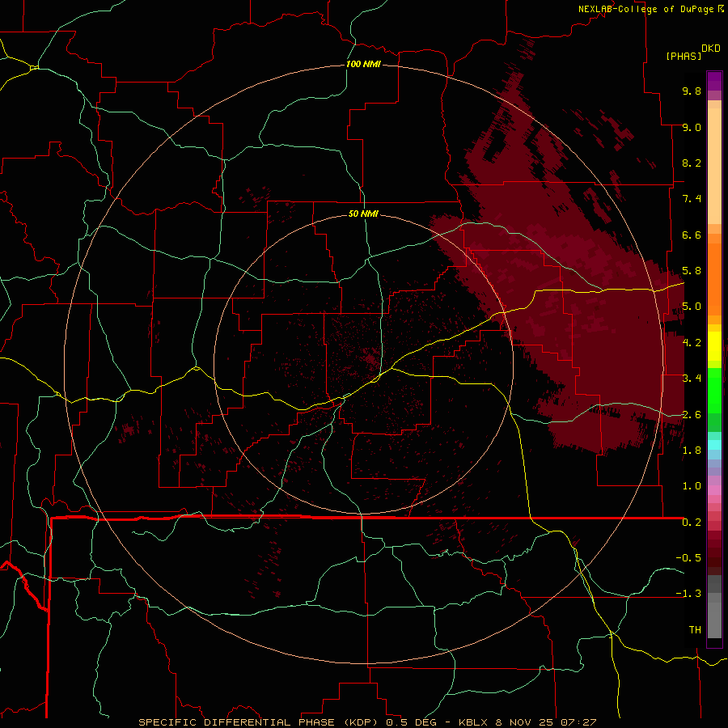
Task: Click the purple top segment of color bar
Action: [x=714, y=81]
